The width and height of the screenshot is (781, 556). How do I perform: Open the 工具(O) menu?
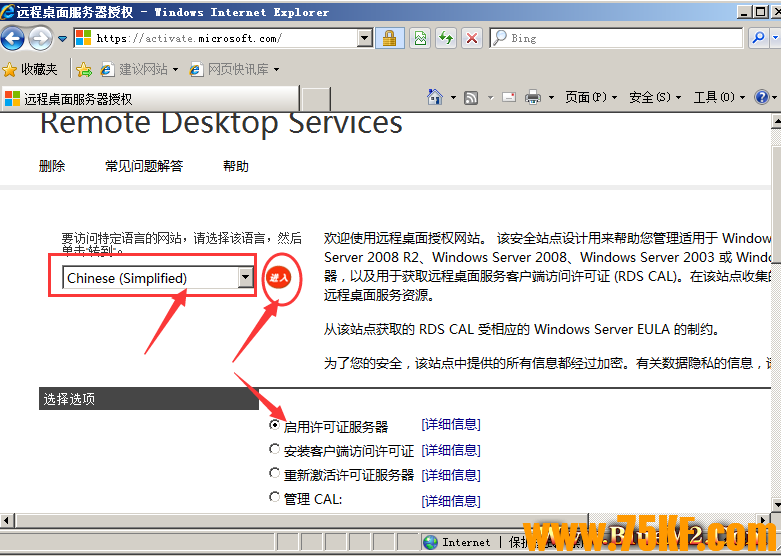pos(719,97)
